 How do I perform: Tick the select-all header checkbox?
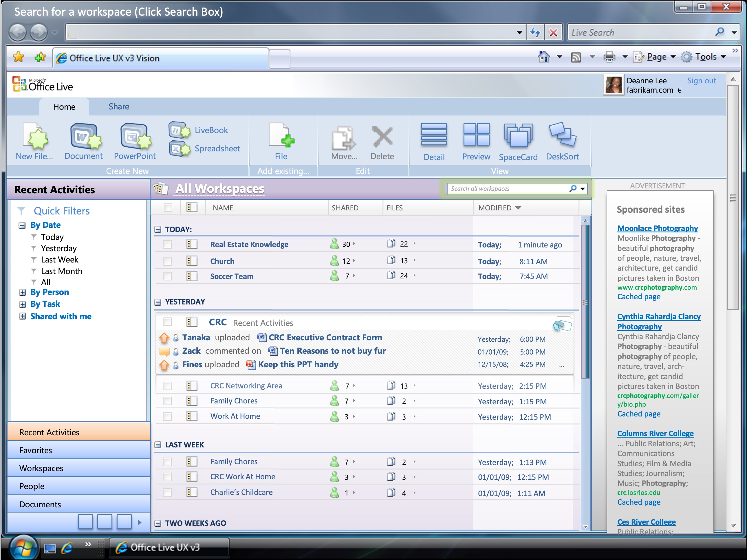[168, 208]
